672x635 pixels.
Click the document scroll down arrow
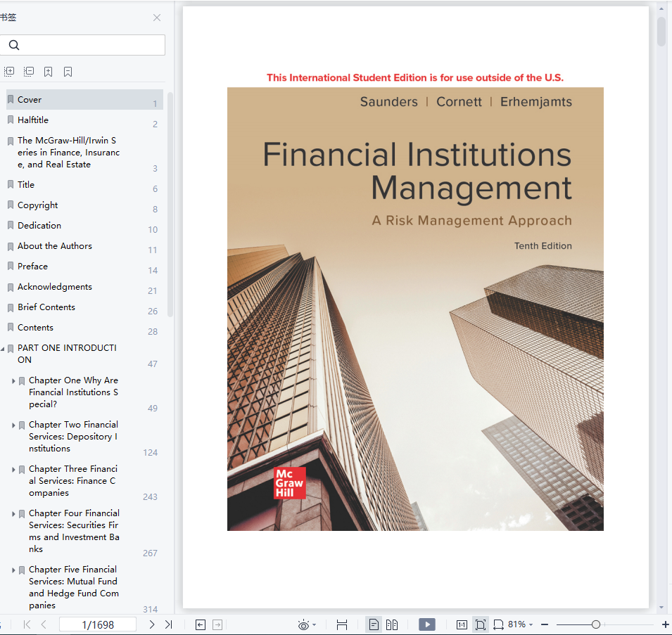click(x=661, y=607)
